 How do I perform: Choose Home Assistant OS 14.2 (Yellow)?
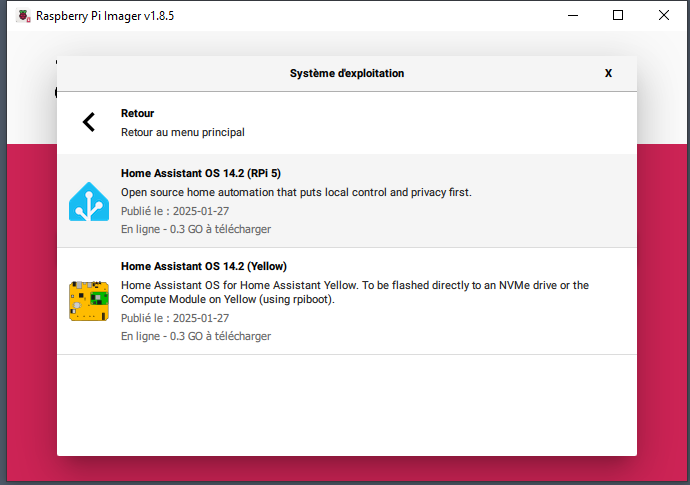[347, 301]
